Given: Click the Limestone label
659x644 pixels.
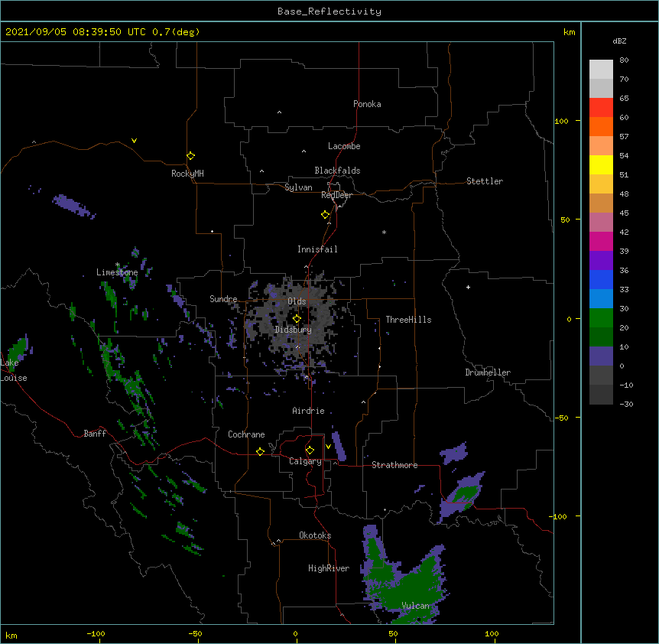Looking at the screenshot, I should pos(117,272).
